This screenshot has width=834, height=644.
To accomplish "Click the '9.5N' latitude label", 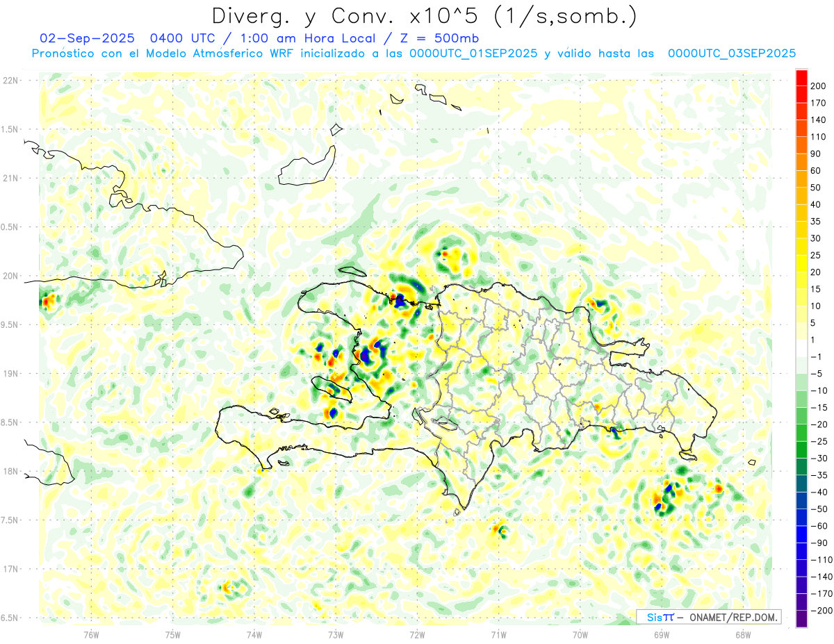I will click(10, 324).
